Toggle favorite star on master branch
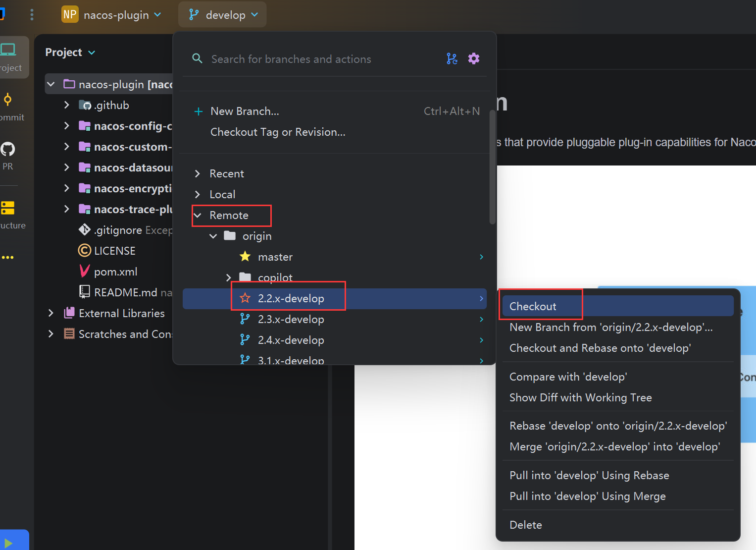This screenshot has width=756, height=550. [x=245, y=256]
